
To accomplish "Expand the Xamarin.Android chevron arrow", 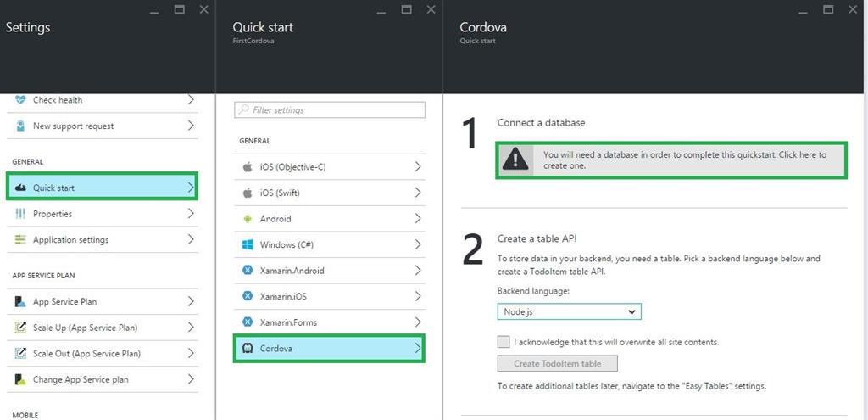I will coord(418,271).
